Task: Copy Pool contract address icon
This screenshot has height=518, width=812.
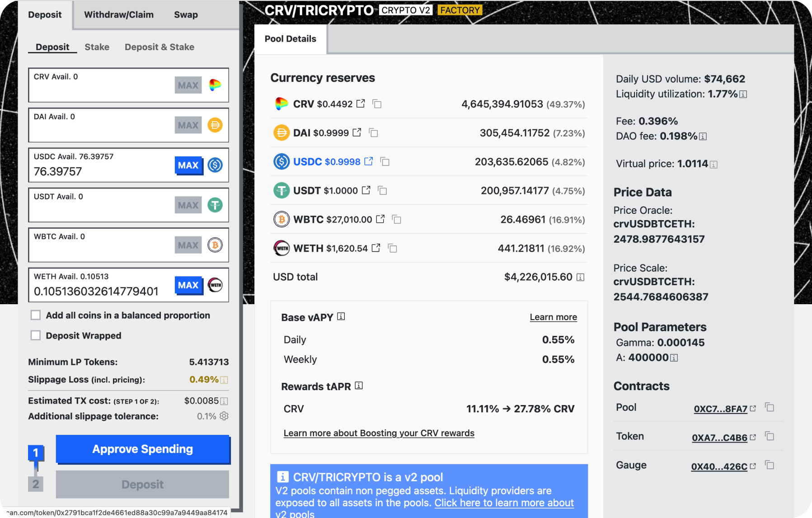Action: pyautogui.click(x=770, y=407)
